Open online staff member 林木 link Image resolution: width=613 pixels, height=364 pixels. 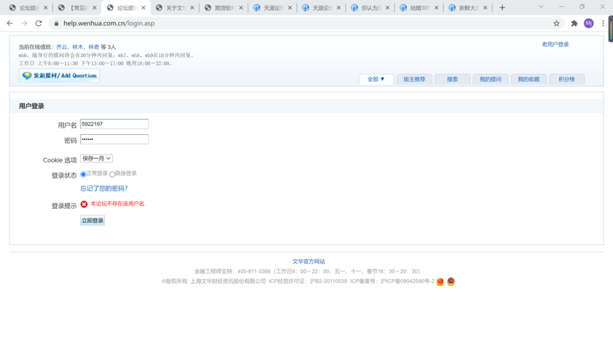77,47
